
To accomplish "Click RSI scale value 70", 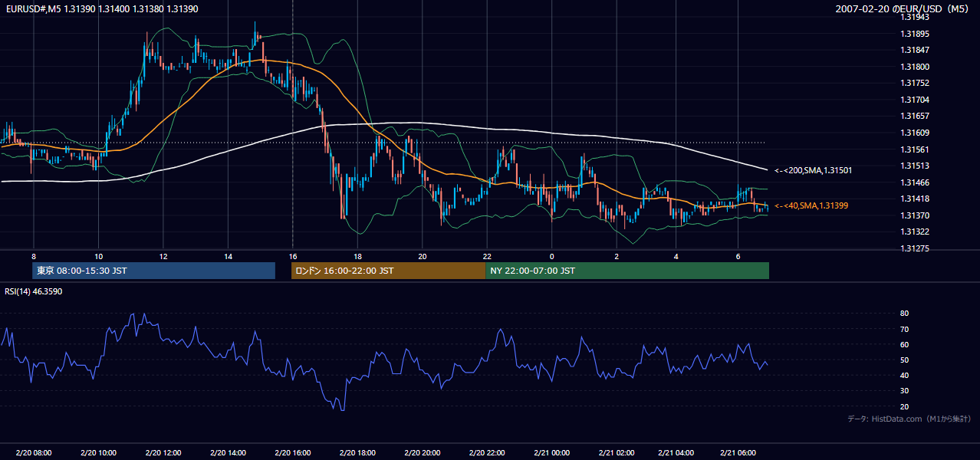I will [x=905, y=329].
